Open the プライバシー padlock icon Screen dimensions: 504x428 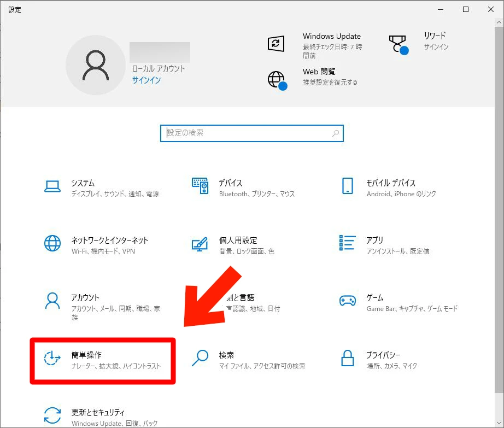click(x=348, y=359)
